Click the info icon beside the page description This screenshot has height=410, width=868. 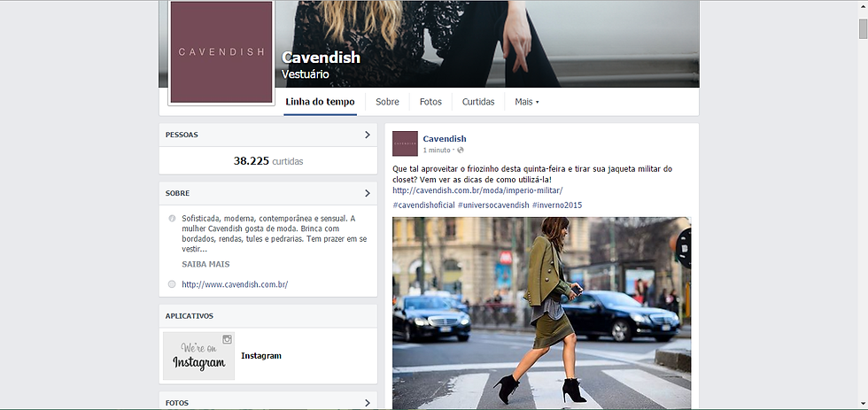pos(172,218)
